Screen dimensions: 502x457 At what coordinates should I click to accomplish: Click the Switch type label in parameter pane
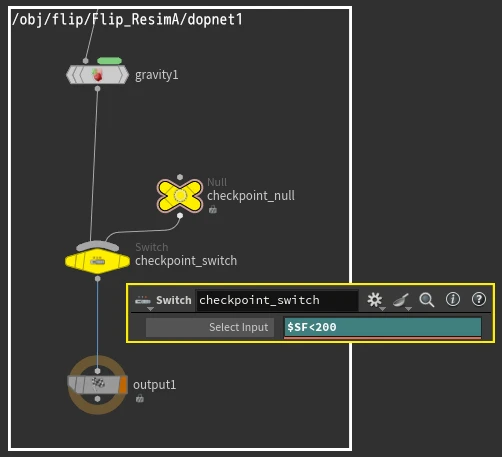pos(174,300)
